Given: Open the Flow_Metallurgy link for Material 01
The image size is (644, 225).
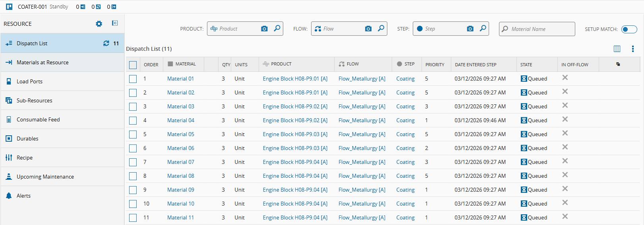Looking at the screenshot, I should (x=362, y=79).
